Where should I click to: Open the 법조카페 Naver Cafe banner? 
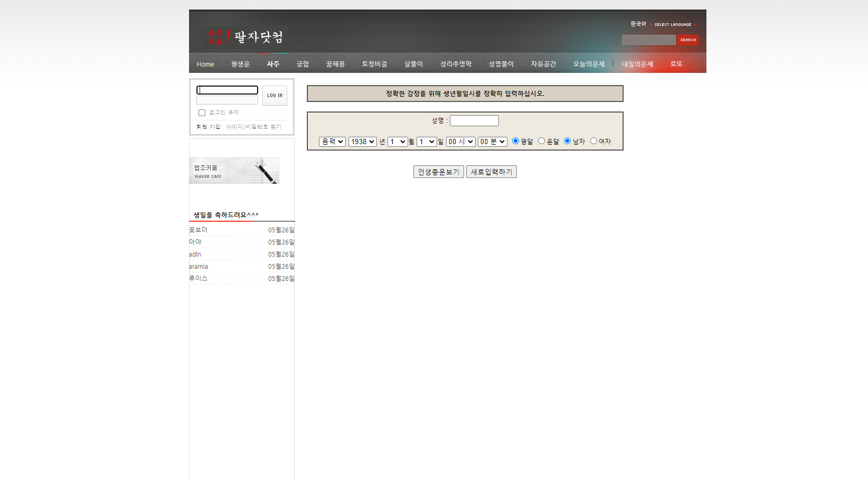click(234, 171)
